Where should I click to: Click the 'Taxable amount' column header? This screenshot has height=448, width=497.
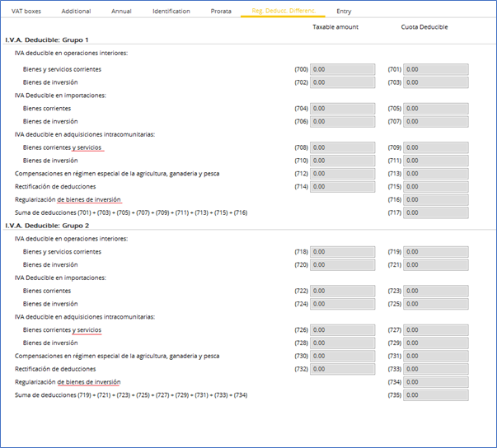335,27
